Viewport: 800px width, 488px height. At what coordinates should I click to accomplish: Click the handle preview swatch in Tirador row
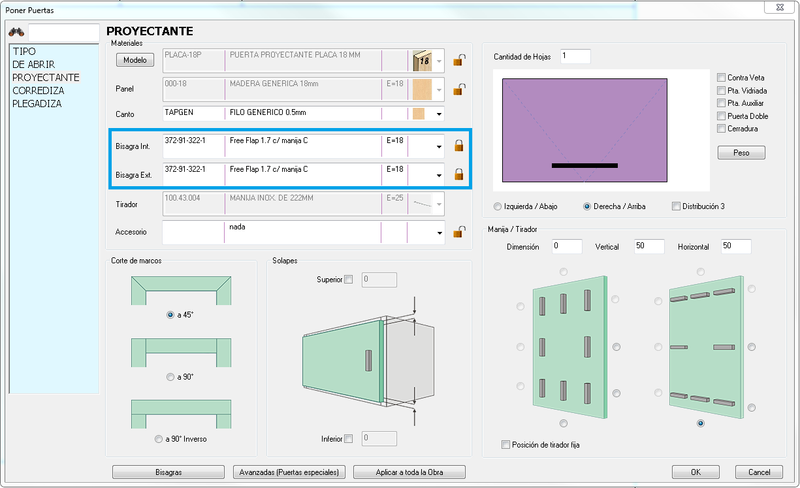[x=422, y=204]
